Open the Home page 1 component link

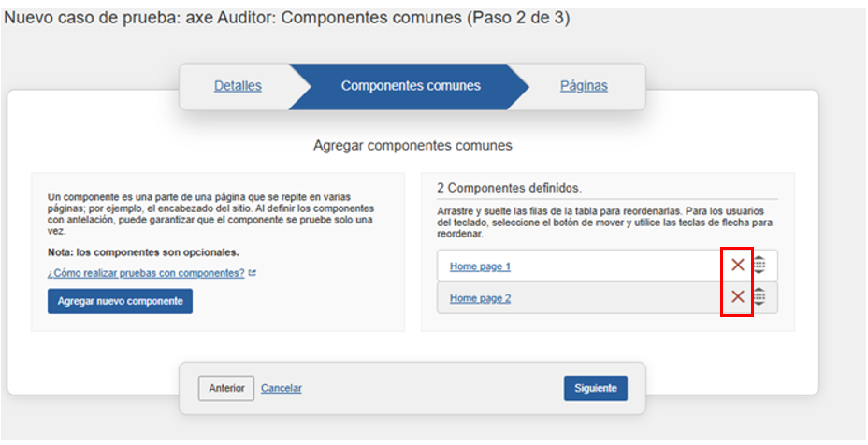pos(480,266)
